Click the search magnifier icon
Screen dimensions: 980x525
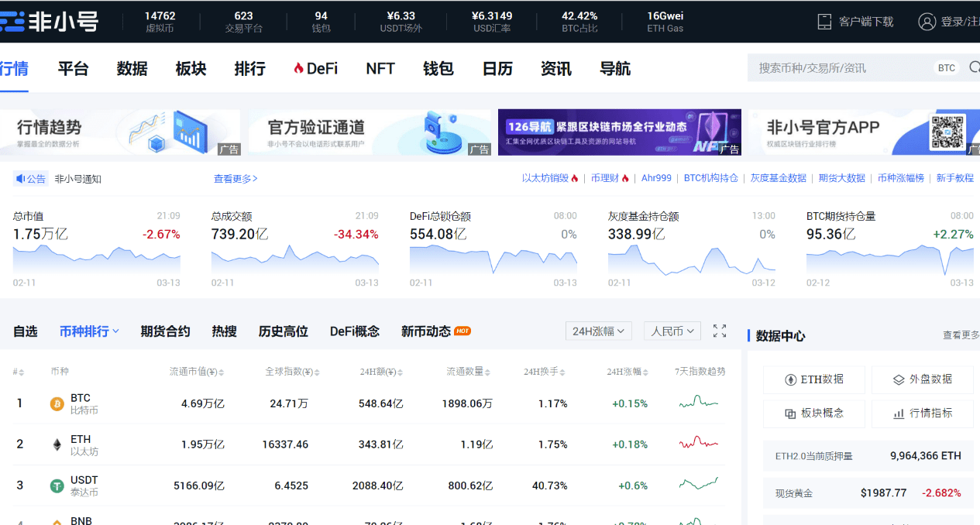pyautogui.click(x=973, y=67)
